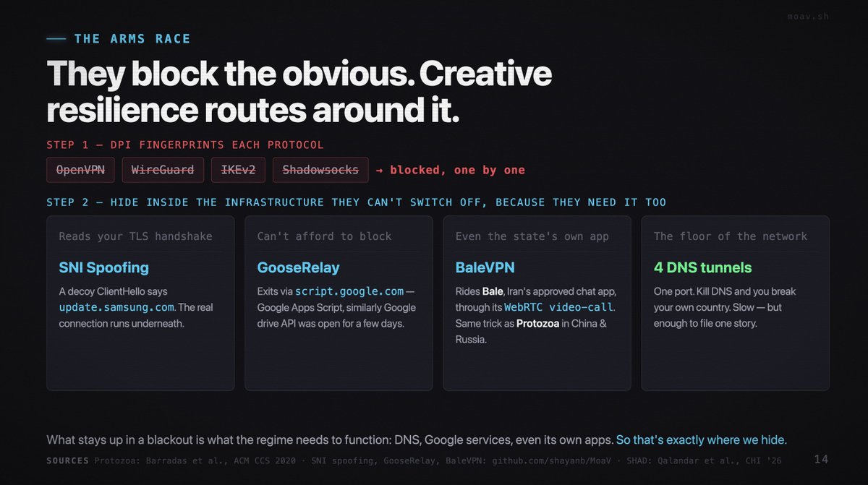
Task: Click 'The floor of the network' caption
Action: (x=730, y=236)
